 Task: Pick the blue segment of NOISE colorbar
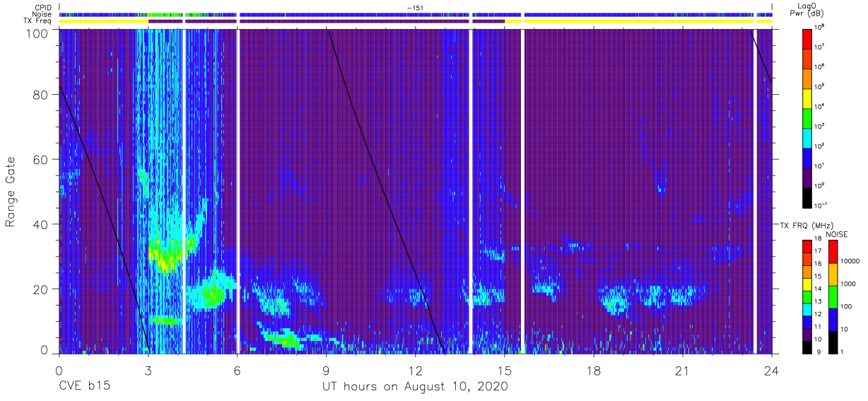[x=832, y=319]
